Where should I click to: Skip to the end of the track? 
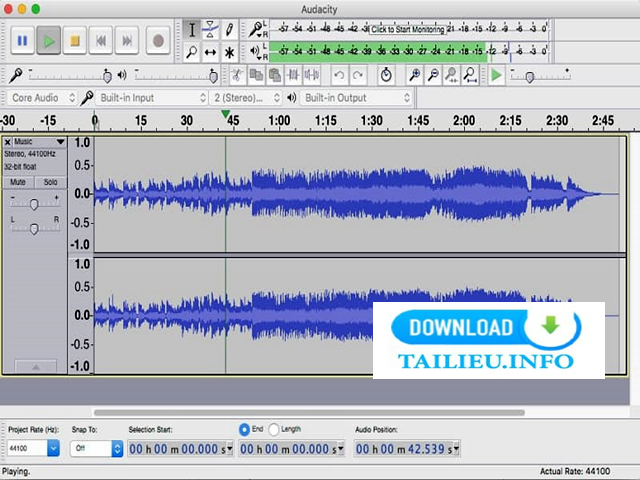[x=127, y=40]
